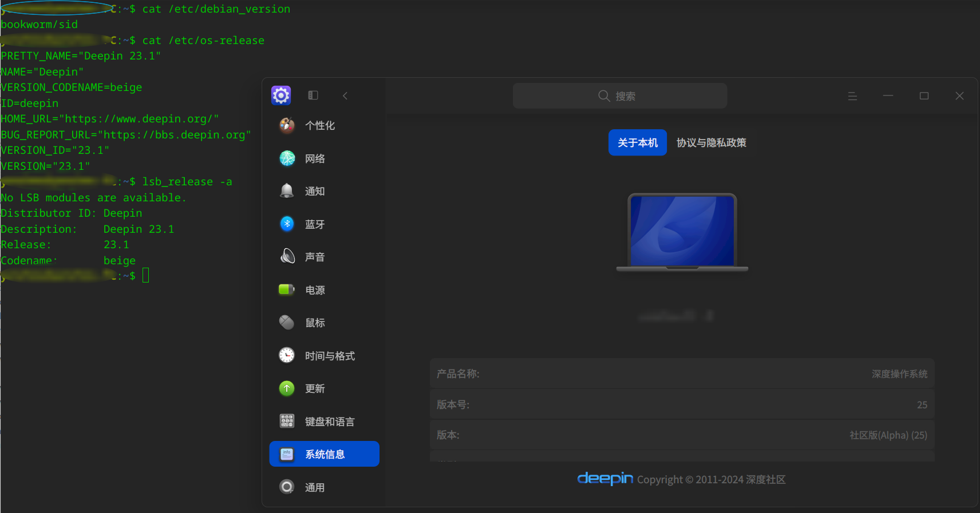Click the terminal output bookworm/sid
This screenshot has width=980, height=513.
pyautogui.click(x=39, y=25)
